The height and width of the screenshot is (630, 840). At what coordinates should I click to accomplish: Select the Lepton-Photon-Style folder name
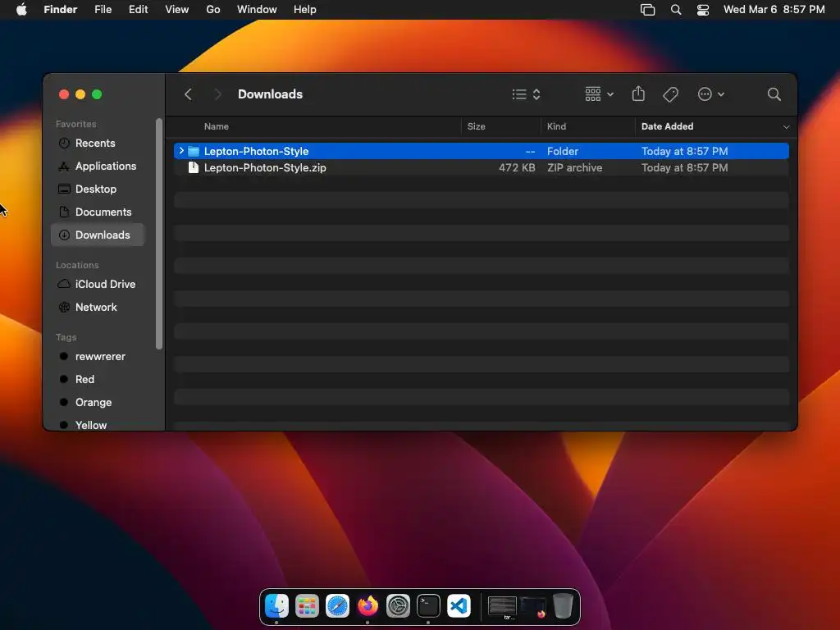[x=256, y=151]
